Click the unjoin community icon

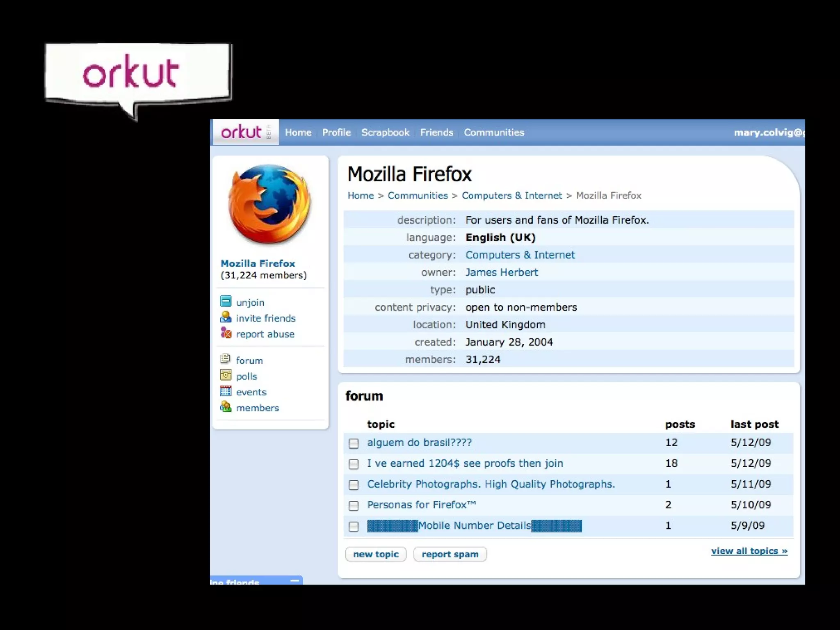click(x=226, y=301)
